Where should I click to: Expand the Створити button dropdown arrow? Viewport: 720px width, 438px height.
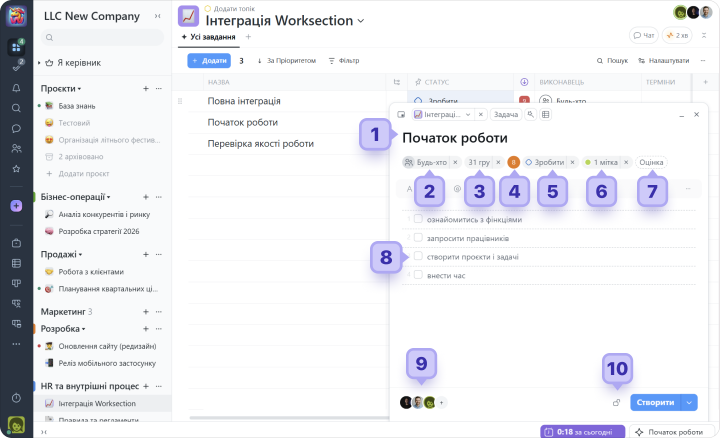[689, 403]
